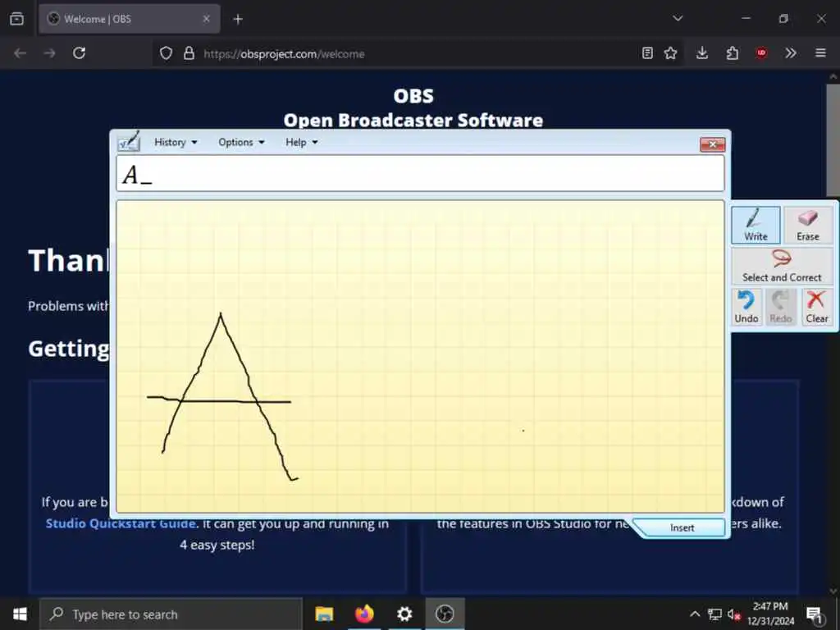Click inside the yellow writing grid
The image size is (840, 630).
[x=421, y=356]
